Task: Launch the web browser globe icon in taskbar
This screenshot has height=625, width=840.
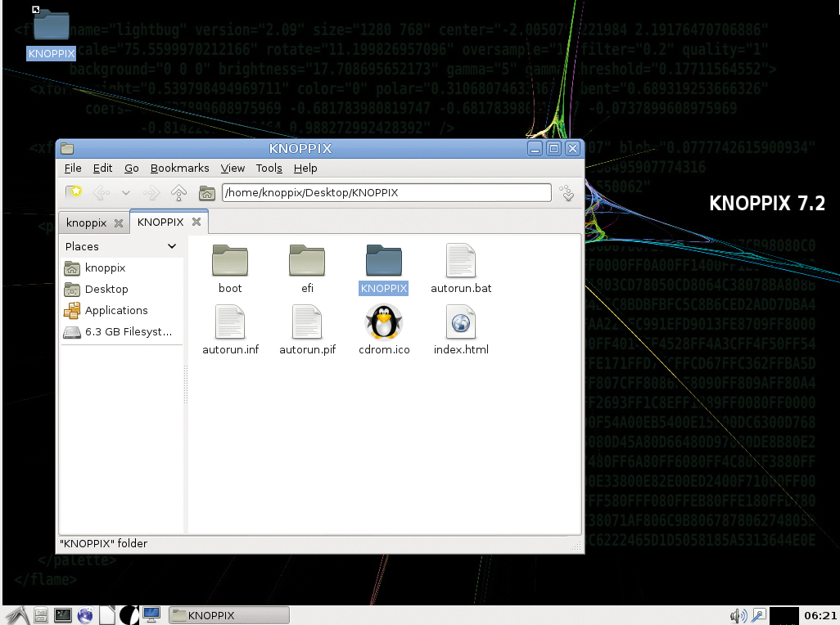Action: coord(85,615)
